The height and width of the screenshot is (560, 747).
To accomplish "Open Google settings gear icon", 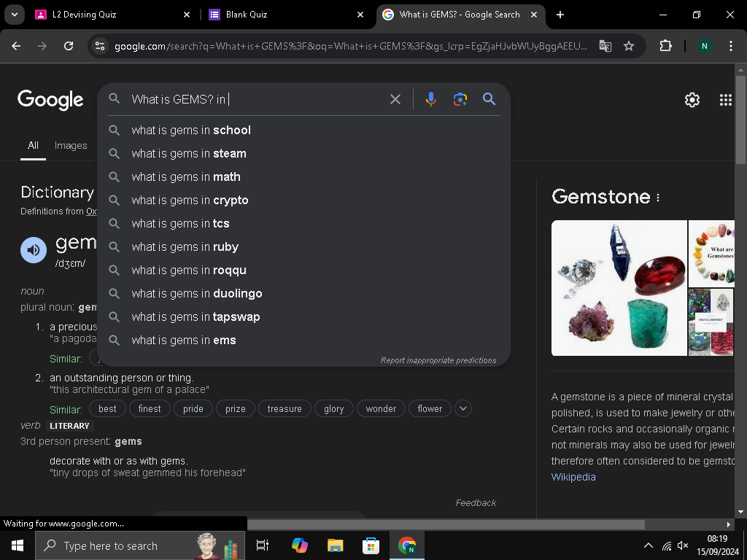I will [692, 100].
